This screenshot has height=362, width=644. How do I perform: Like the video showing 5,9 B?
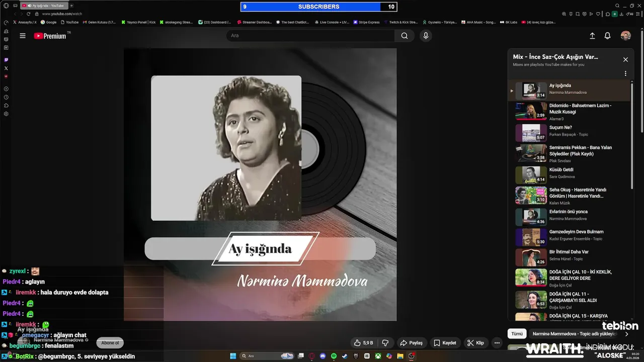pyautogui.click(x=364, y=343)
